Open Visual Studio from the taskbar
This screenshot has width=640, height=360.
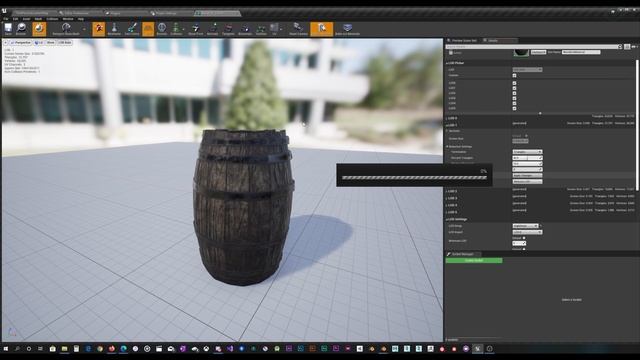[230, 349]
